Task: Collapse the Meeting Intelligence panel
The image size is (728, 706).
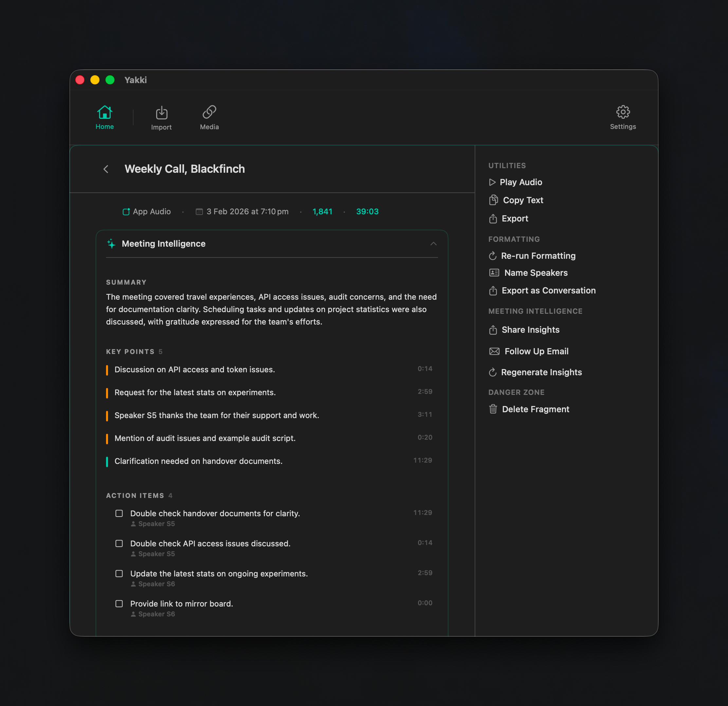Action: tap(433, 244)
